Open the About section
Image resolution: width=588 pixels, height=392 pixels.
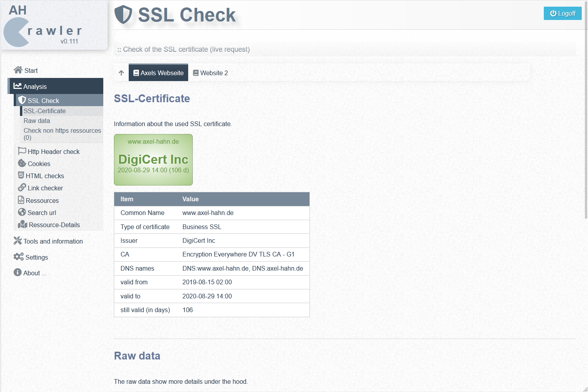(x=30, y=273)
